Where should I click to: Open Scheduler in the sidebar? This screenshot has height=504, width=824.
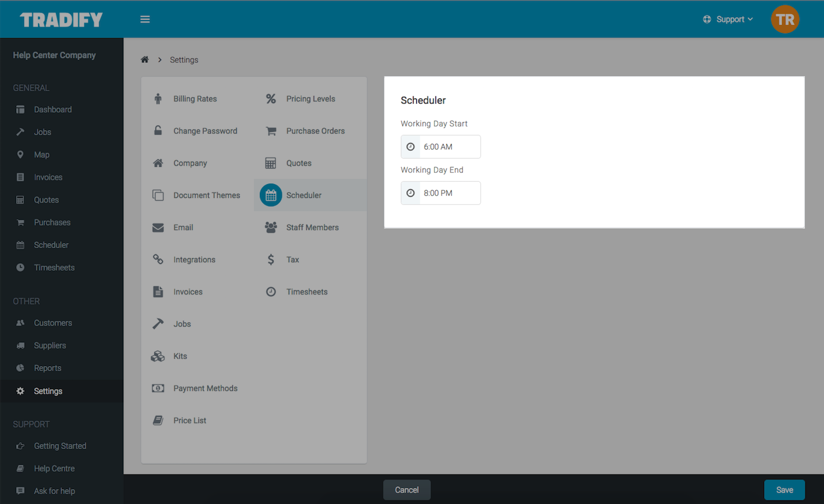61,244
